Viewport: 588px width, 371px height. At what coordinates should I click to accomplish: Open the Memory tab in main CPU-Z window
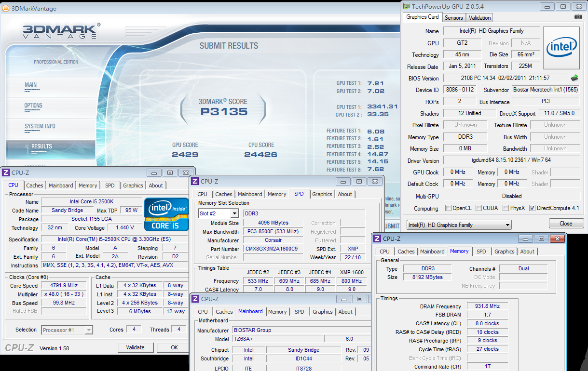[x=88, y=185]
